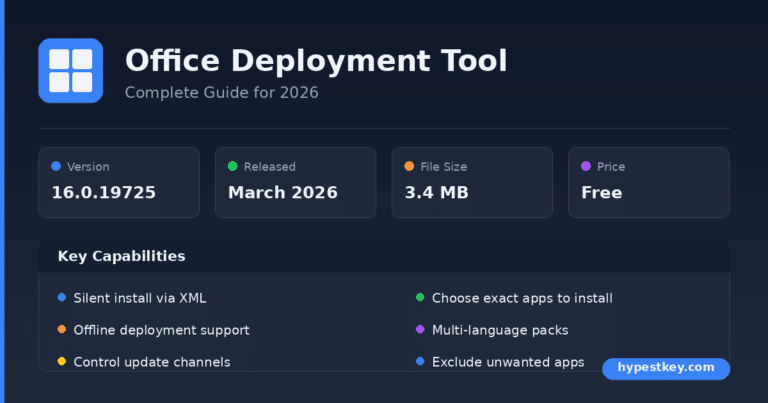Click the Released label
This screenshot has width=768, height=403.
tap(270, 166)
